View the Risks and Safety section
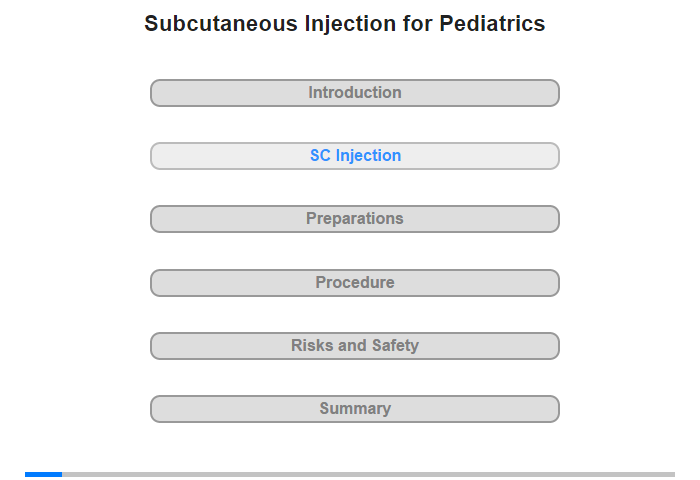 (354, 346)
